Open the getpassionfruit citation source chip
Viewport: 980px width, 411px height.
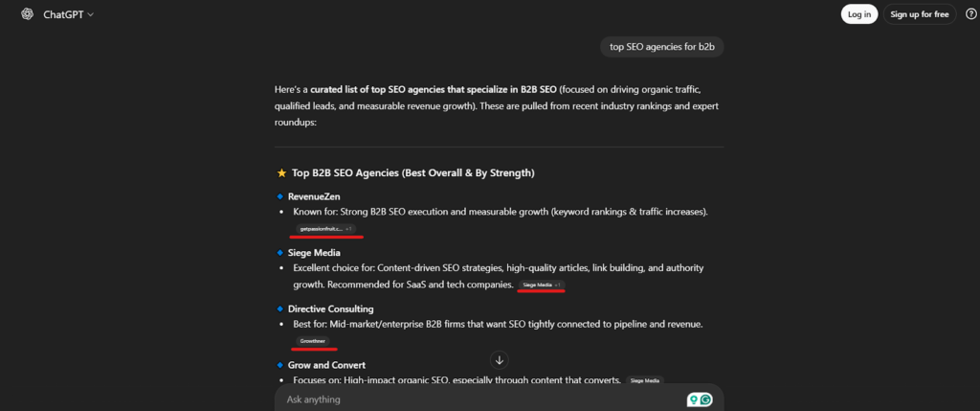tap(325, 229)
